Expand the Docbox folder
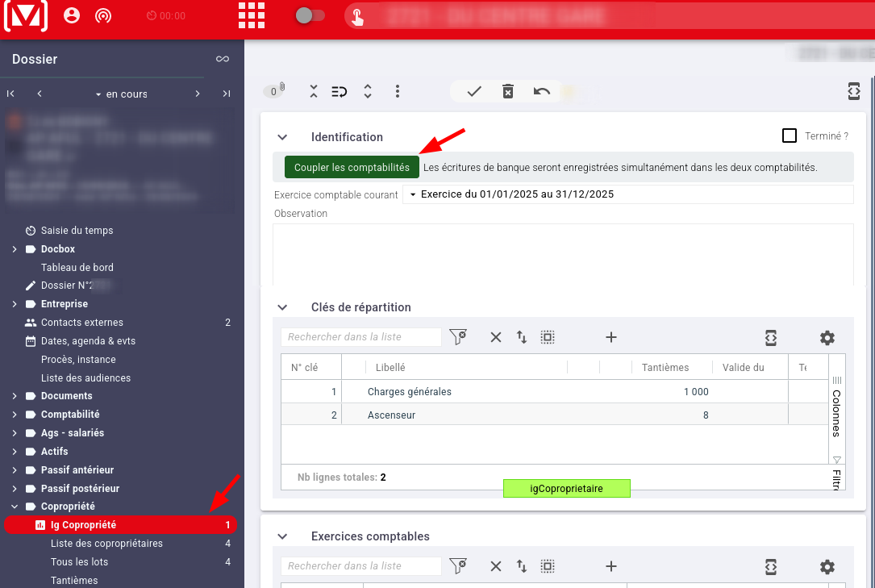Image resolution: width=875 pixels, height=588 pixels. 15,248
